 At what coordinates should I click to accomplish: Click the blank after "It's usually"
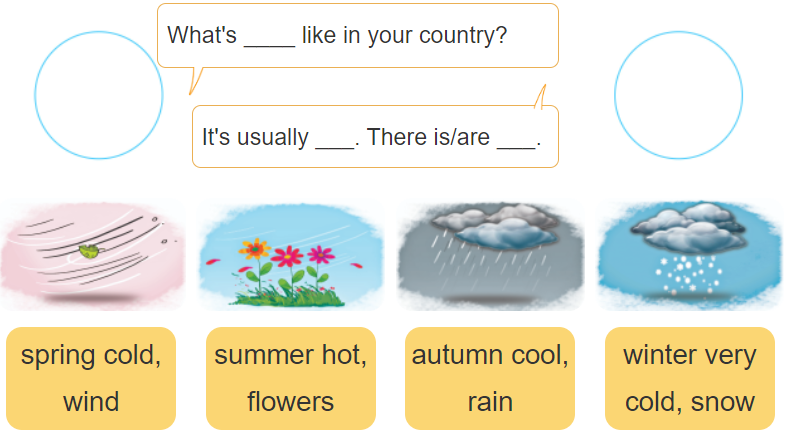[335, 138]
